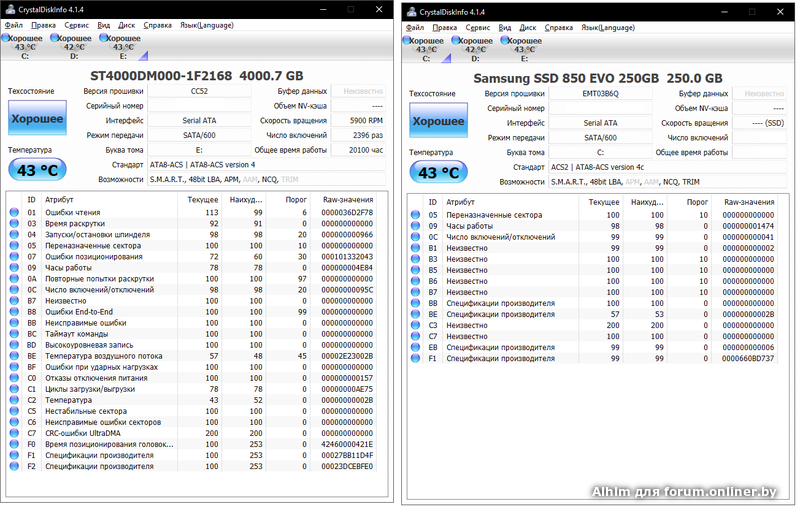The image size is (800, 515).
Task: Click status icon for 07 Ошибки позиционирования
Action: [14, 256]
